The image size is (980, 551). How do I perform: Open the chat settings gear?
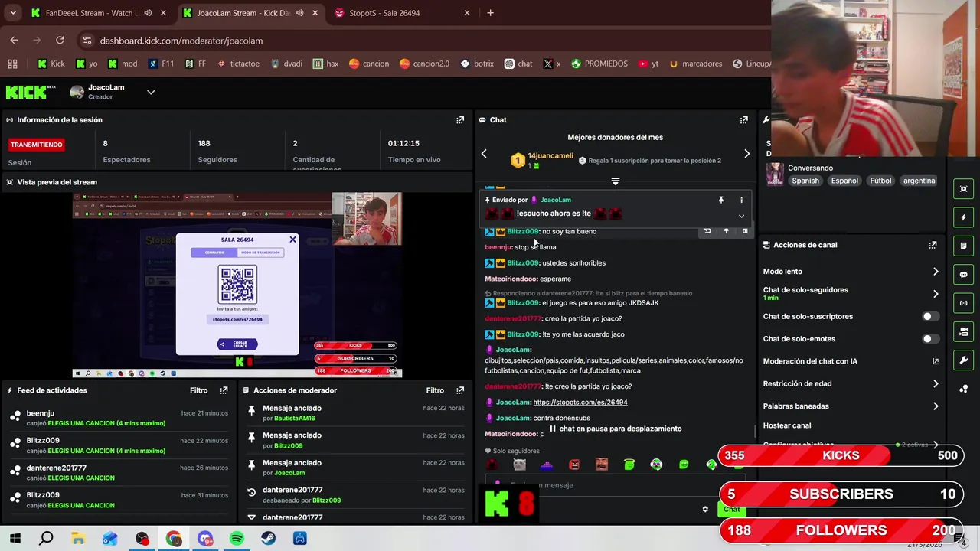[x=705, y=509]
